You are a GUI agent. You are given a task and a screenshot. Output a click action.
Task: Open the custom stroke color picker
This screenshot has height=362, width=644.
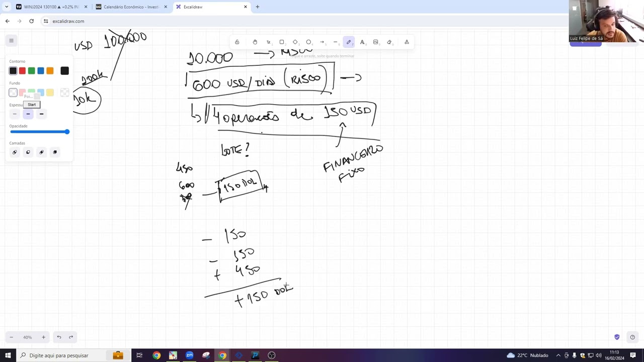point(64,71)
